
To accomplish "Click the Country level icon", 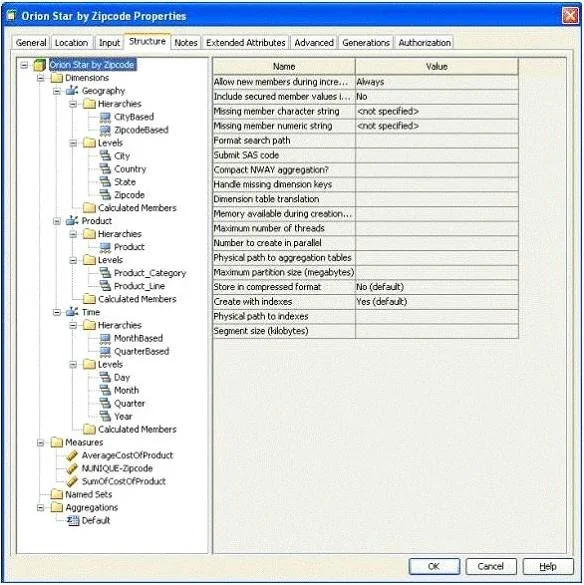I will (x=105, y=169).
